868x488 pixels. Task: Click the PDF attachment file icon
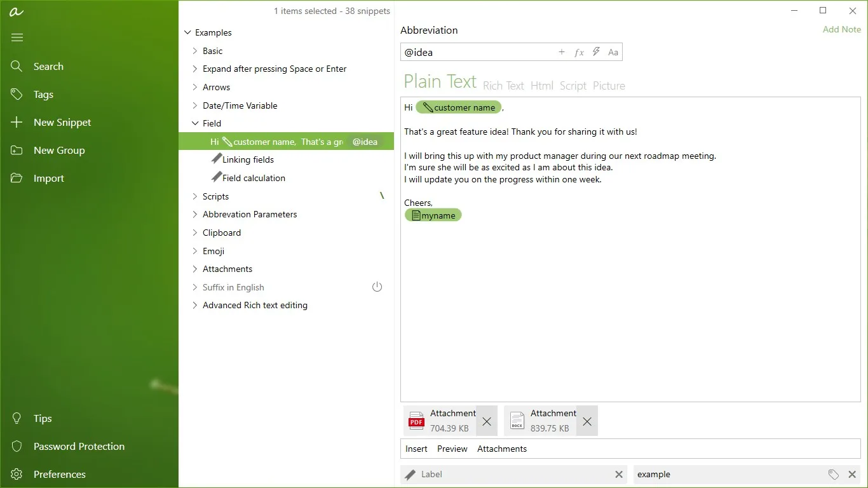416,421
